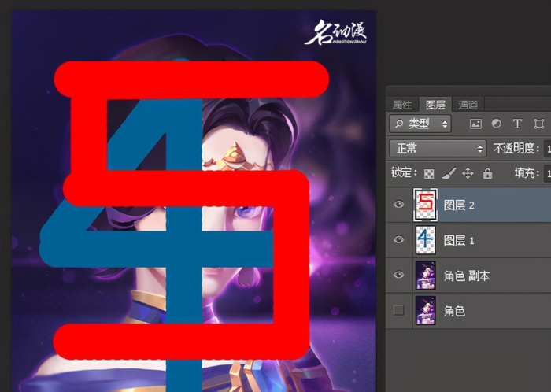Show the hidden 角色 layer
This screenshot has height=392, width=551.
coord(398,311)
